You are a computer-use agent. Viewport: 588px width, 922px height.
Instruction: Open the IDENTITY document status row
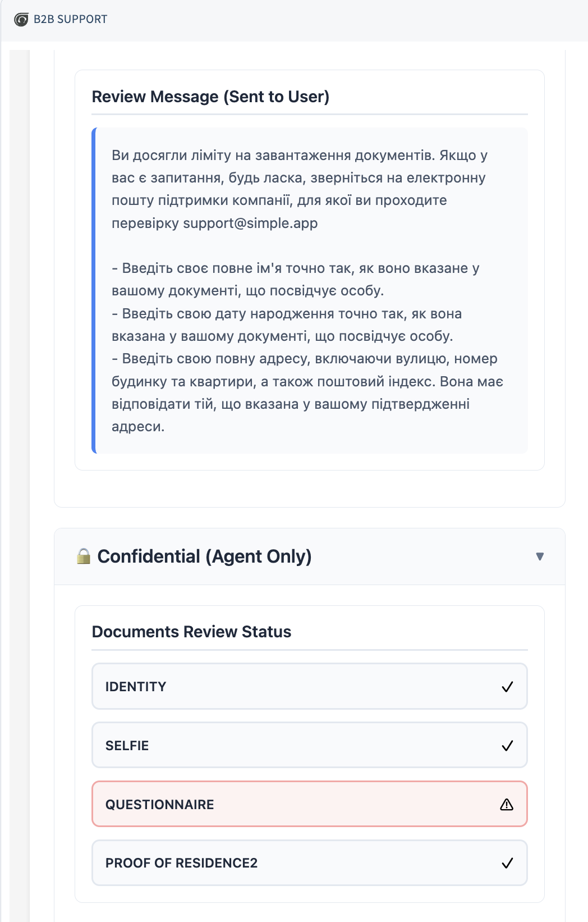pyautogui.click(x=309, y=687)
